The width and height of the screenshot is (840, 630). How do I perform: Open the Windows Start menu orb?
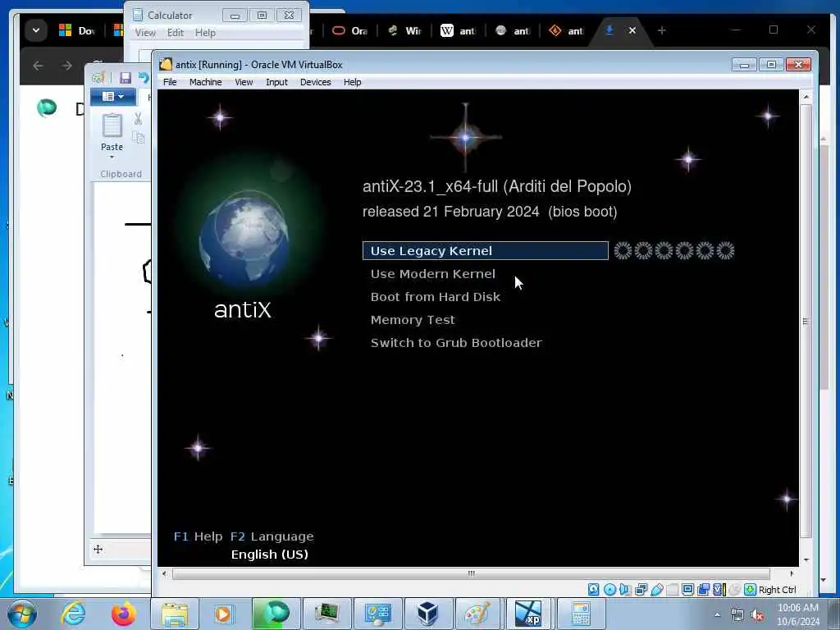[x=22, y=614]
